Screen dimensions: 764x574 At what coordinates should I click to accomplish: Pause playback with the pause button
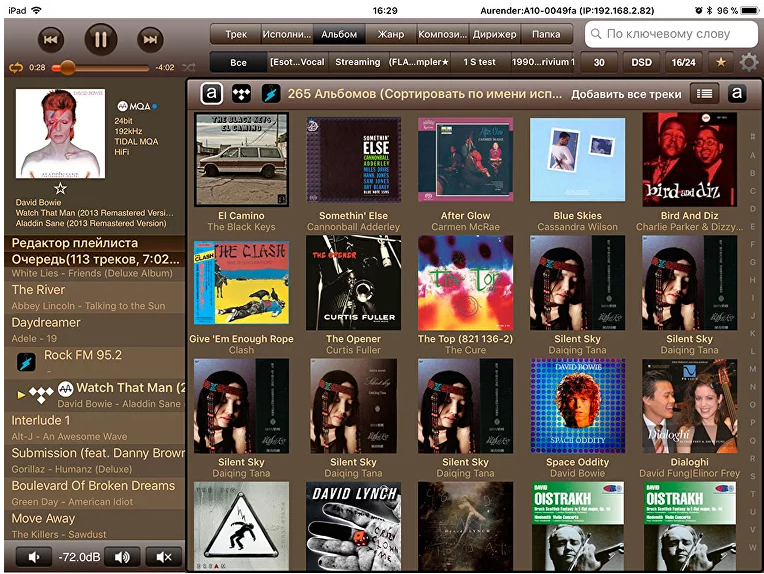[x=99, y=40]
